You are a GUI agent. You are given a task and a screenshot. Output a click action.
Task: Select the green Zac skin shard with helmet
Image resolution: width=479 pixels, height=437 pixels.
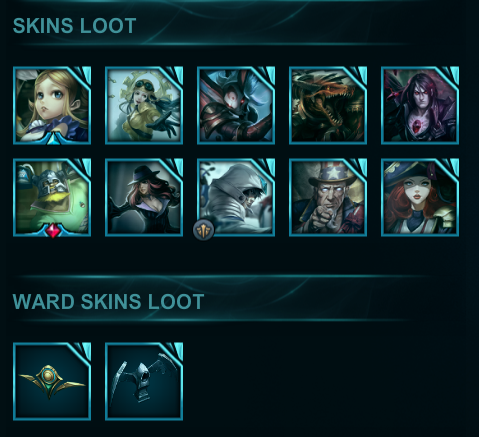pos(52,197)
